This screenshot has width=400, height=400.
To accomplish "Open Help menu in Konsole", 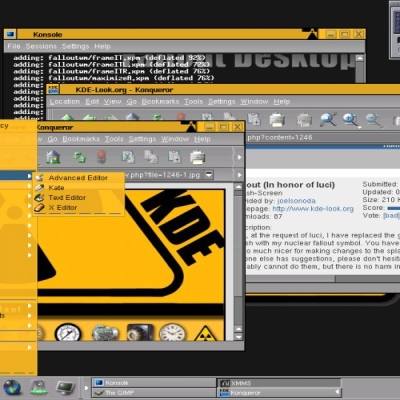I will pos(102,46).
